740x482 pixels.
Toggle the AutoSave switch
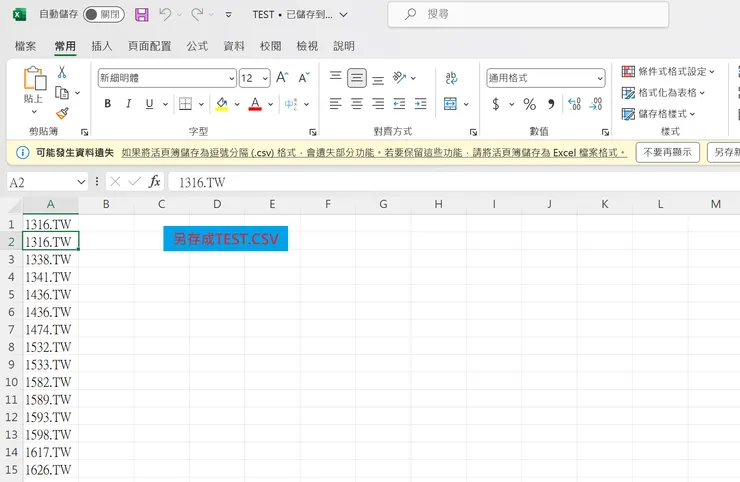103,15
